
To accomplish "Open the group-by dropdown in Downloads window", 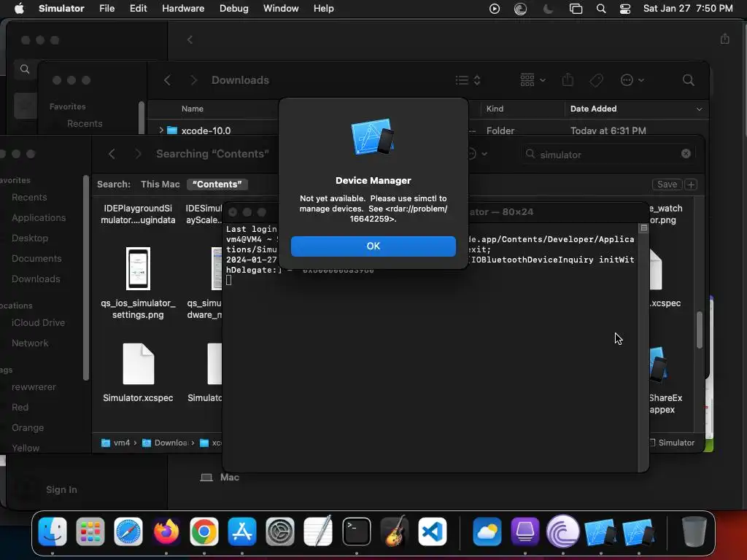I will [533, 80].
